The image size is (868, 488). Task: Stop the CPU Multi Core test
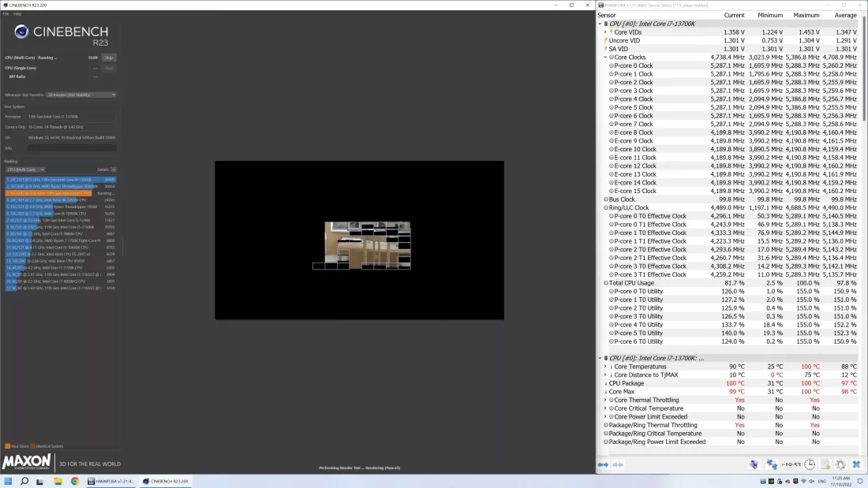(x=109, y=58)
